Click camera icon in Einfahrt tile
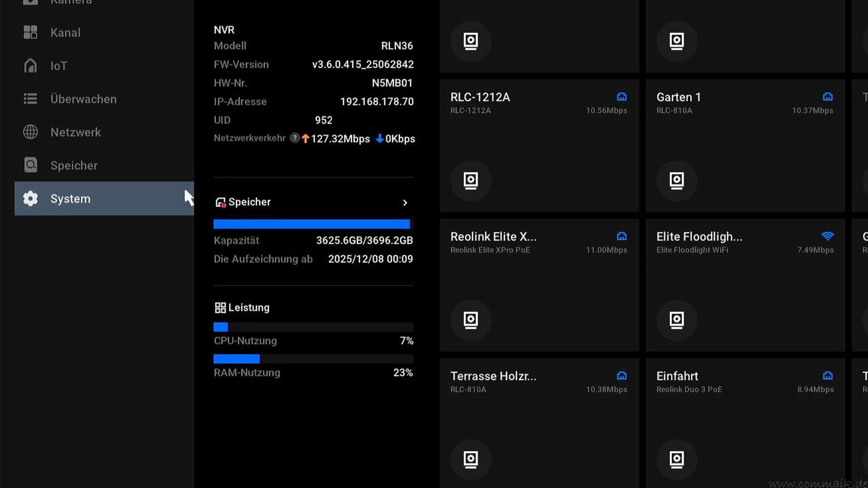Image resolution: width=868 pixels, height=488 pixels. 676,460
